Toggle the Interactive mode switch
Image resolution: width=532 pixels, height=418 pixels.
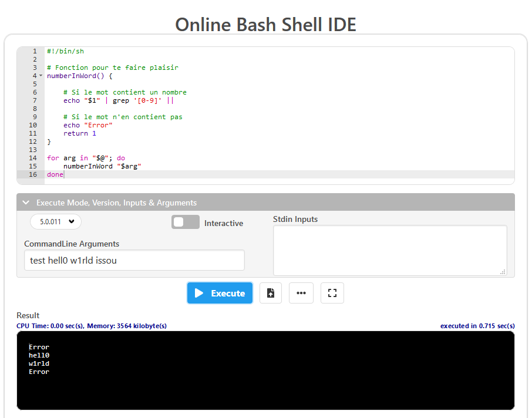click(x=186, y=223)
